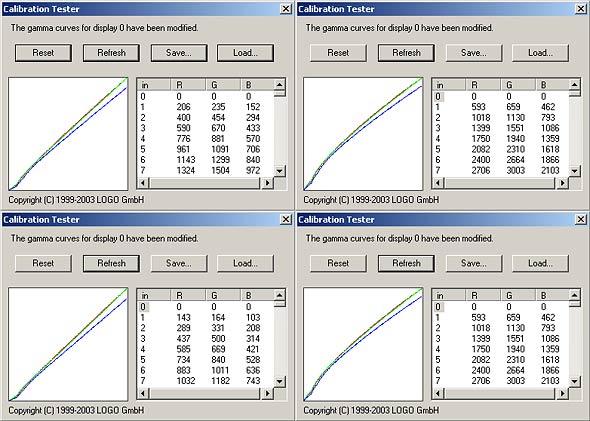Click Load... in the top-right Calibration Tester window
This screenshot has width=590, height=421.
(x=540, y=53)
